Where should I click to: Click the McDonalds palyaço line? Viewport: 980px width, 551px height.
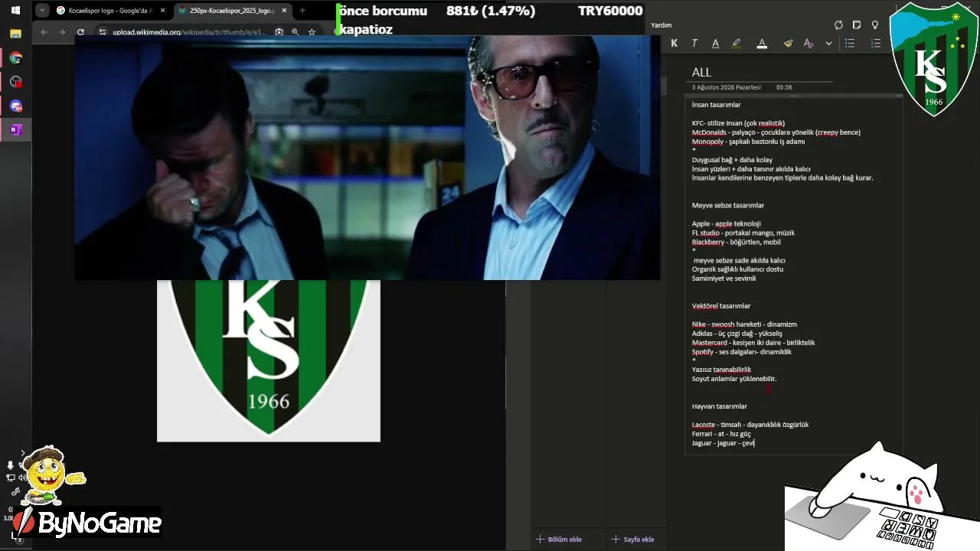(776, 132)
